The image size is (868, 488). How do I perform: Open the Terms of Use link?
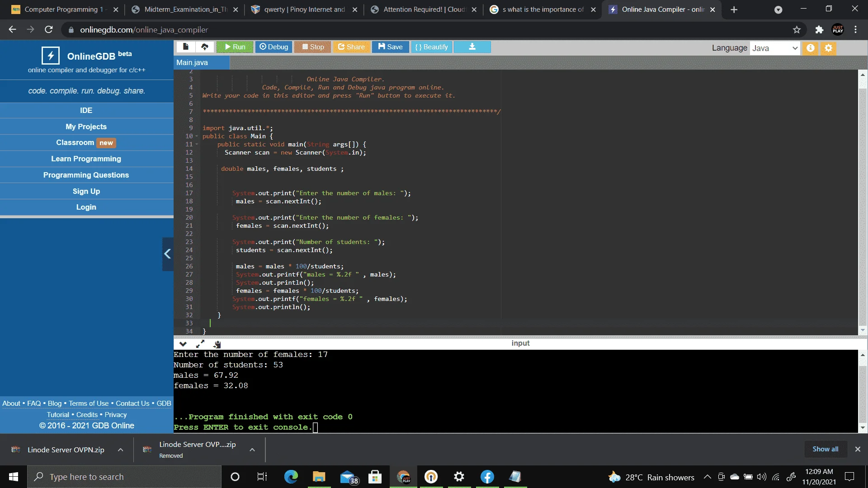point(89,403)
